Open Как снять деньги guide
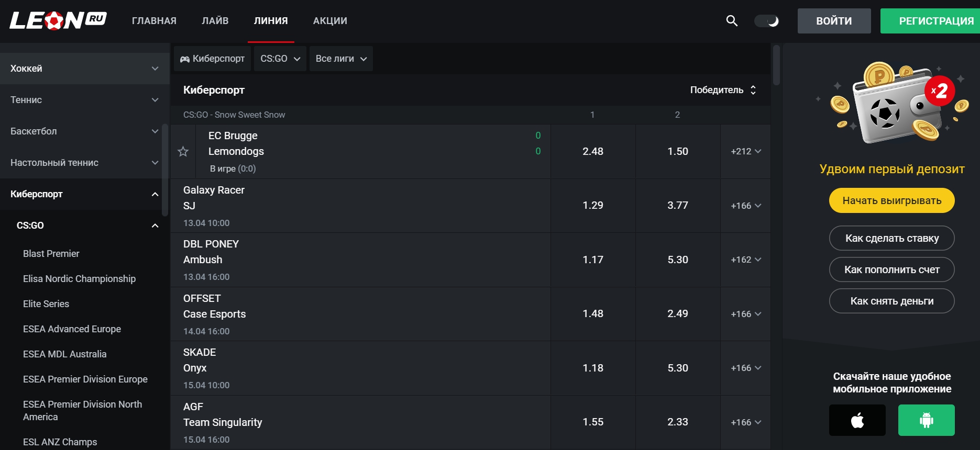 click(x=891, y=301)
